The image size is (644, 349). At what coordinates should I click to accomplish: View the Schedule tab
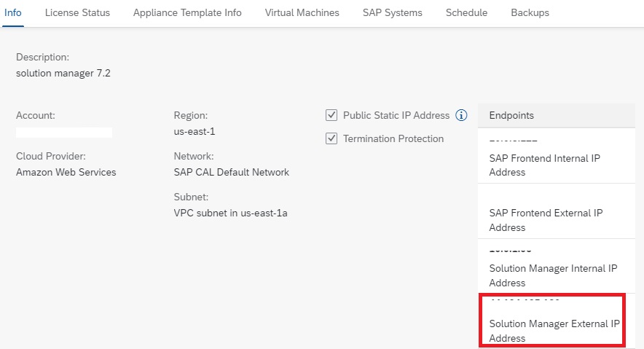(466, 13)
